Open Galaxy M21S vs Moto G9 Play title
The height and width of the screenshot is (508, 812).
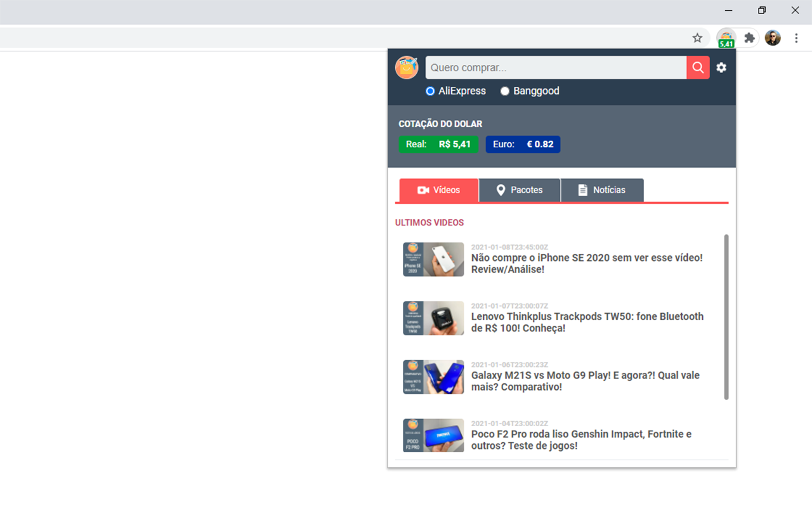pos(586,381)
